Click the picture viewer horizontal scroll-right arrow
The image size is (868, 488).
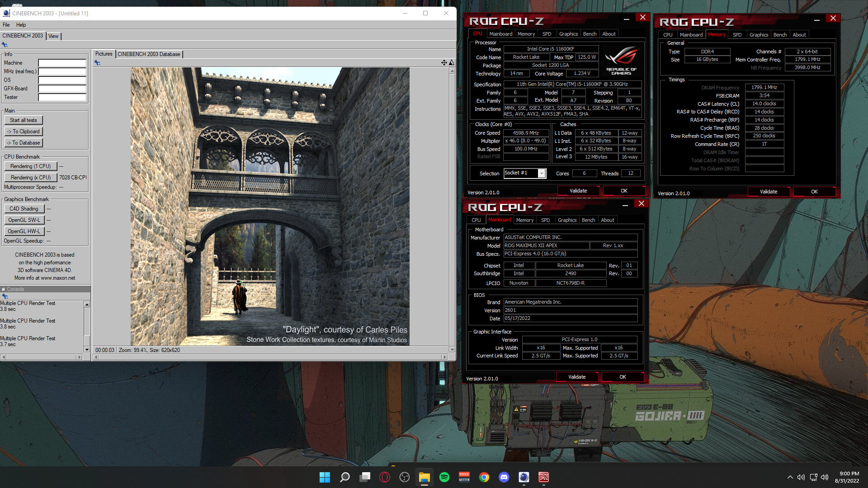[x=445, y=357]
